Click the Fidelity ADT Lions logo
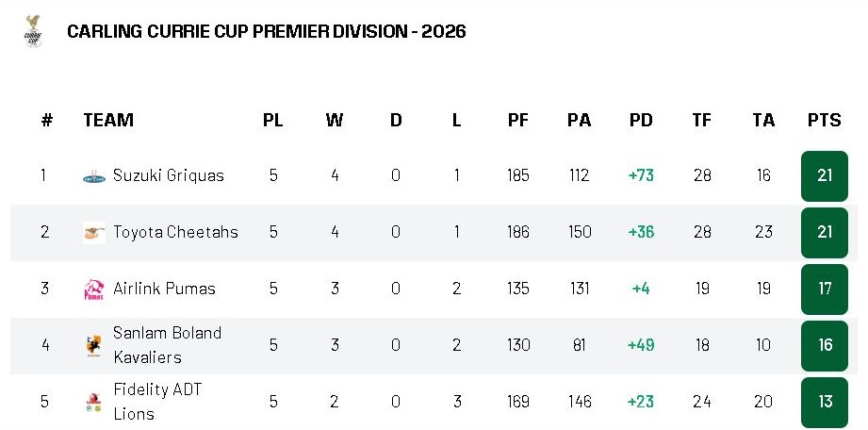Viewport: 868px width, 430px height. click(x=93, y=403)
